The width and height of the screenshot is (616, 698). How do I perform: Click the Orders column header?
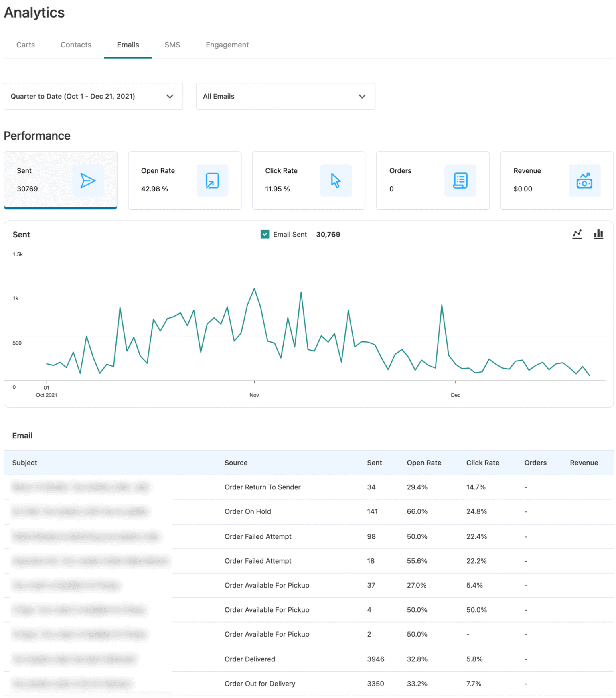pyautogui.click(x=535, y=463)
